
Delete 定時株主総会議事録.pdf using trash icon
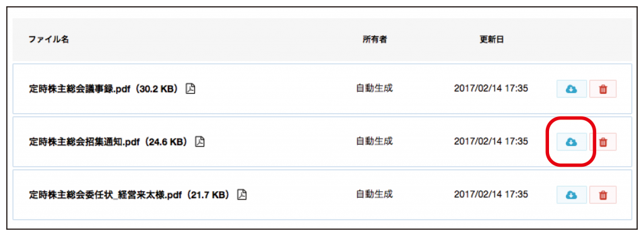click(x=603, y=89)
